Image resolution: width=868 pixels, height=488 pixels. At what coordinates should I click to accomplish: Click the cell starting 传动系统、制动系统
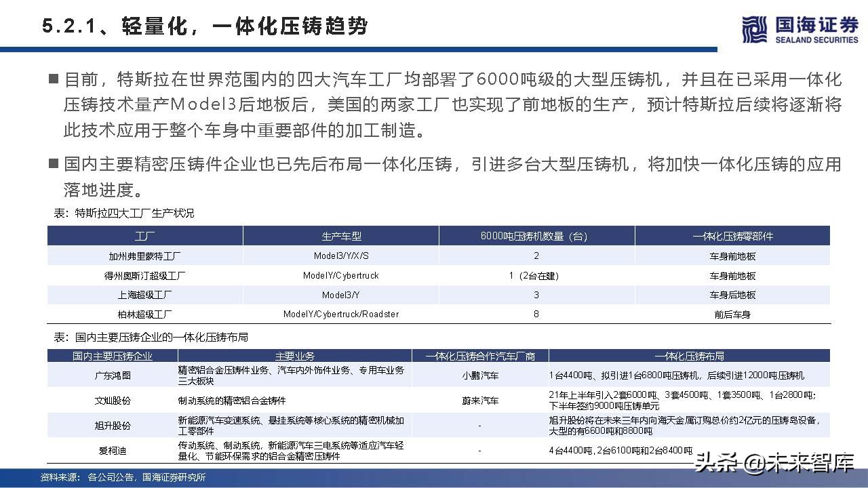pos(295,451)
